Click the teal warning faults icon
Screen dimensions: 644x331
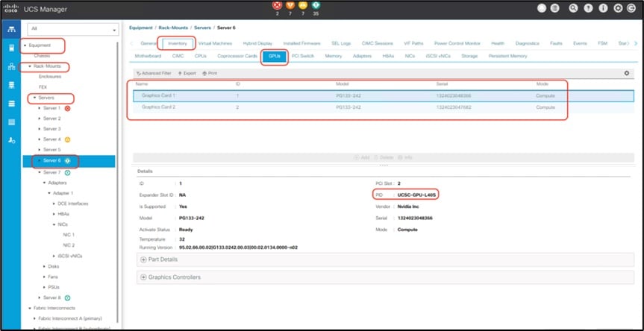[316, 5]
